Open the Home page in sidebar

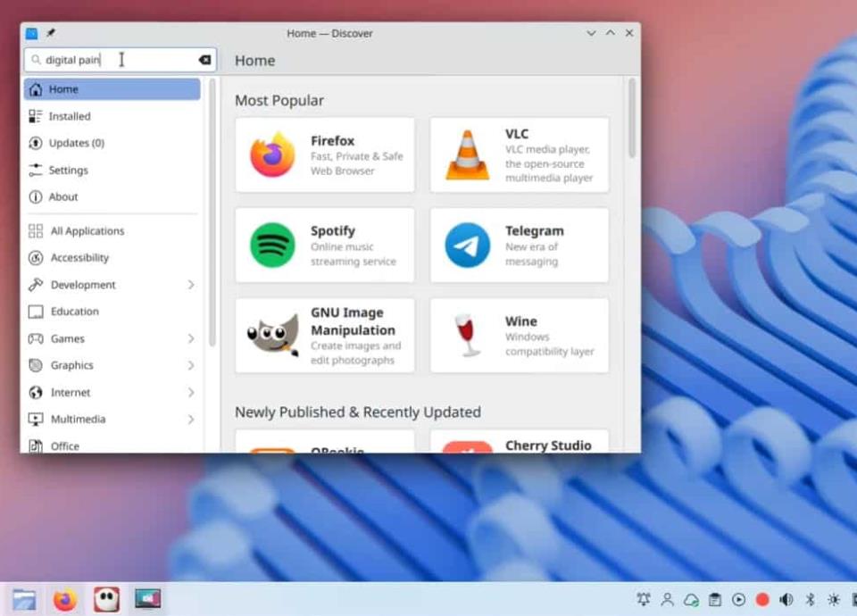point(112,89)
